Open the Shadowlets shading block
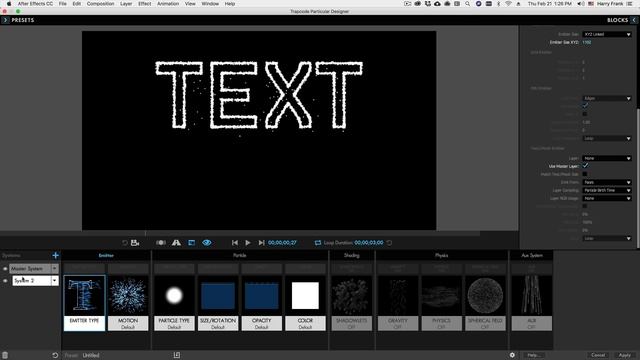The width and height of the screenshot is (640, 360). click(x=351, y=303)
